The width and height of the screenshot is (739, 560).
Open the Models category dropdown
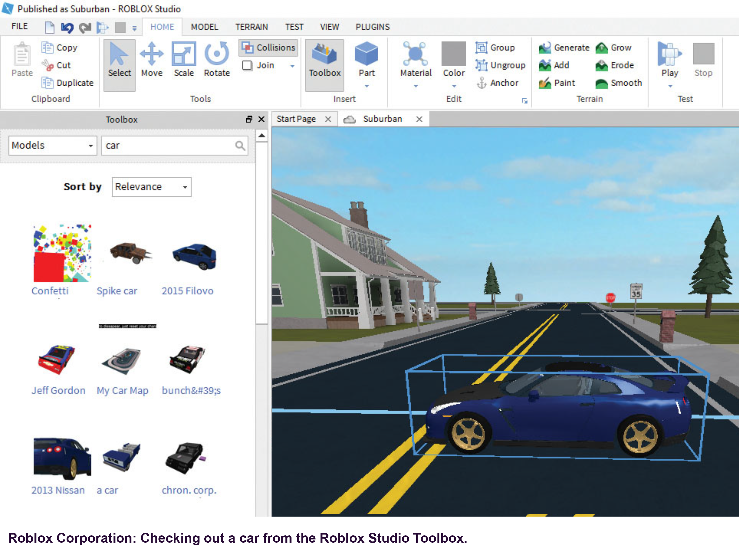pos(52,145)
